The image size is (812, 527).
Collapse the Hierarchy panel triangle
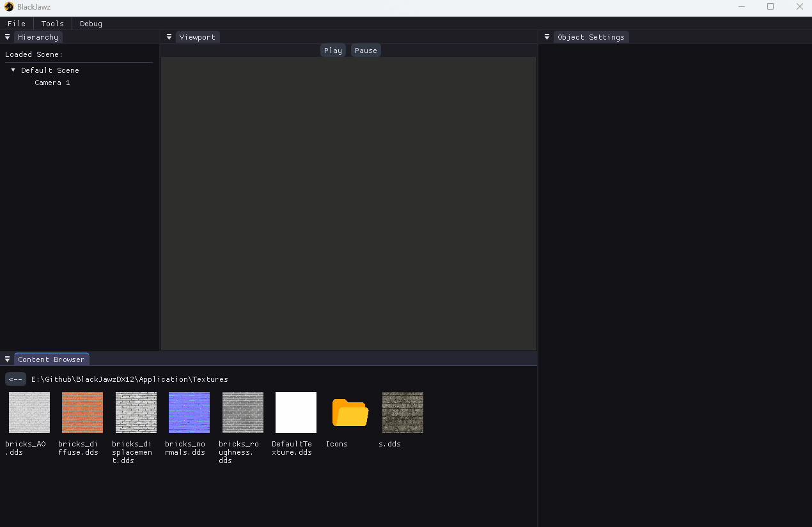coord(8,37)
